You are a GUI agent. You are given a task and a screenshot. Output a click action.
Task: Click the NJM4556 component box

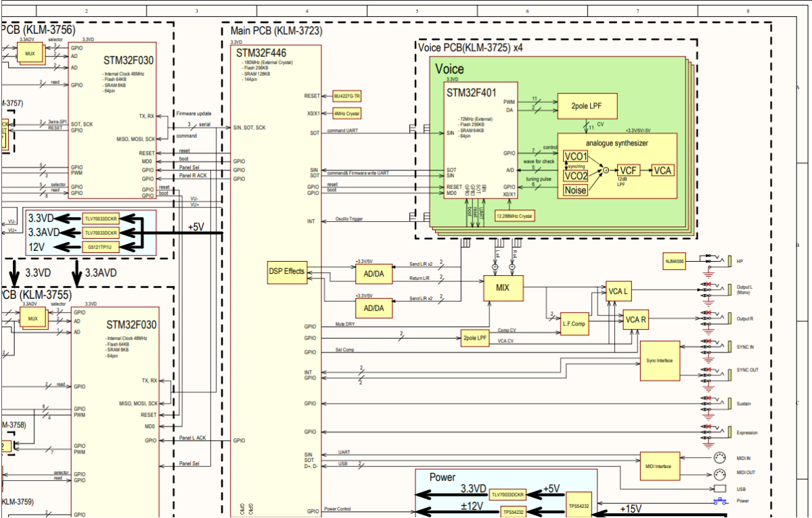[675, 262]
